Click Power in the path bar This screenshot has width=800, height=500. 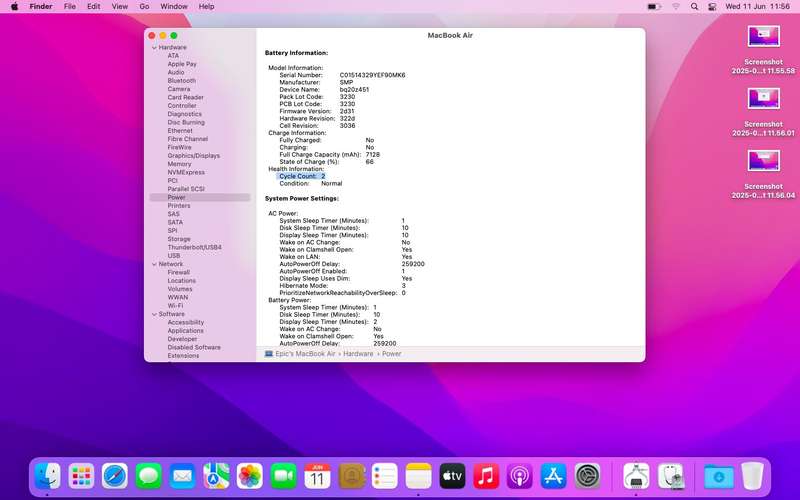[x=391, y=354]
